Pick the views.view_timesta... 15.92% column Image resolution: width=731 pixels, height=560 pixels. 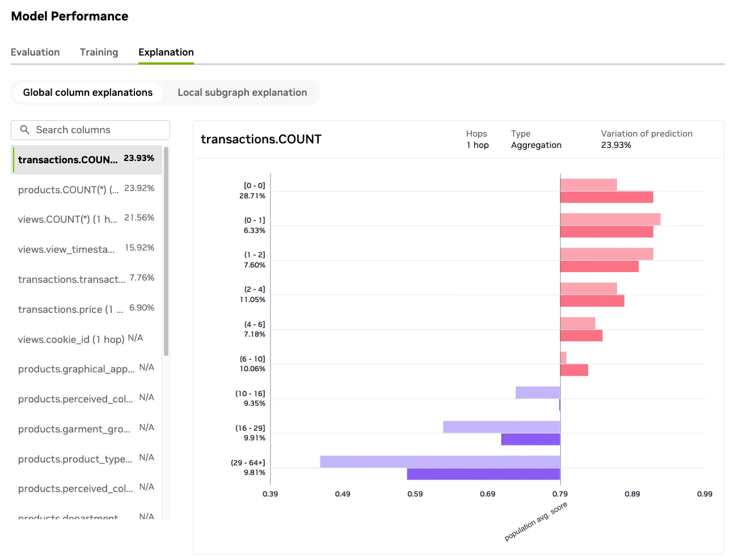pos(86,249)
